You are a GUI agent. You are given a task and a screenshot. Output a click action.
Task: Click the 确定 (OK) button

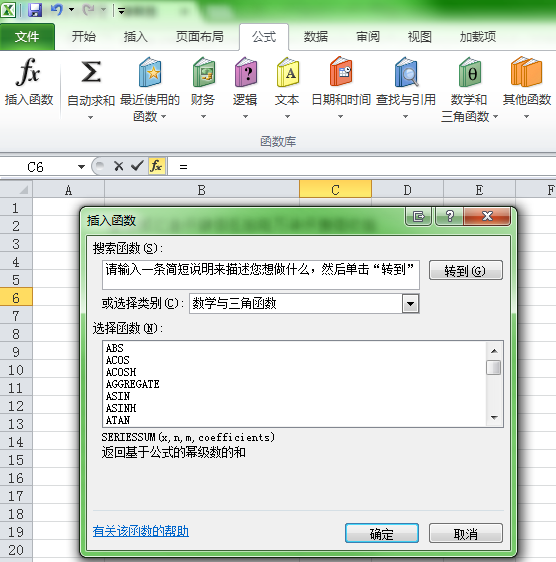(382, 533)
